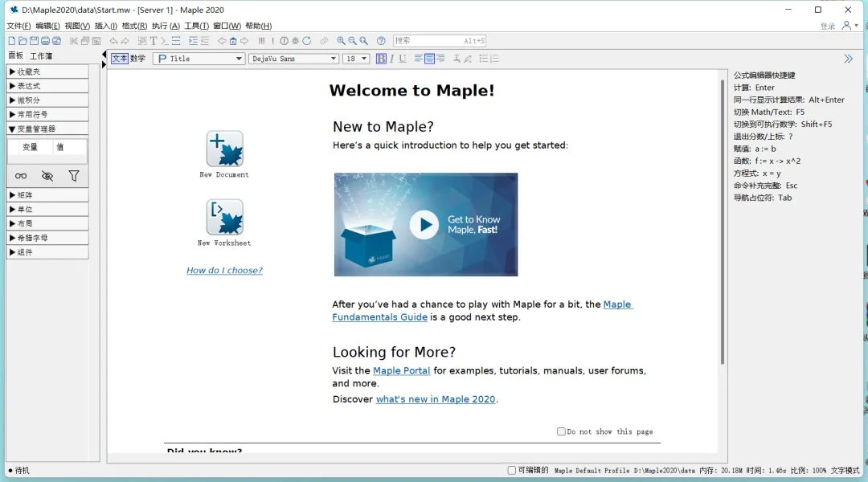Click the Save diskette icon
The width and height of the screenshot is (868, 482).
(34, 41)
